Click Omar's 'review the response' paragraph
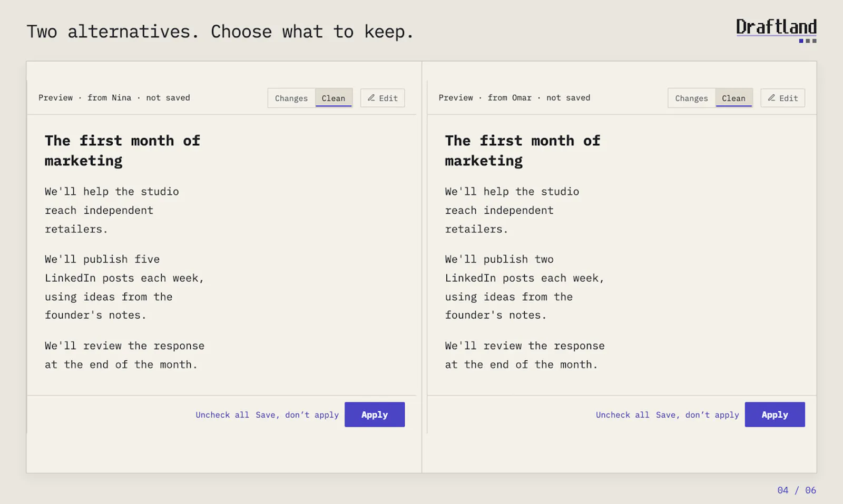The width and height of the screenshot is (843, 504). [525, 355]
